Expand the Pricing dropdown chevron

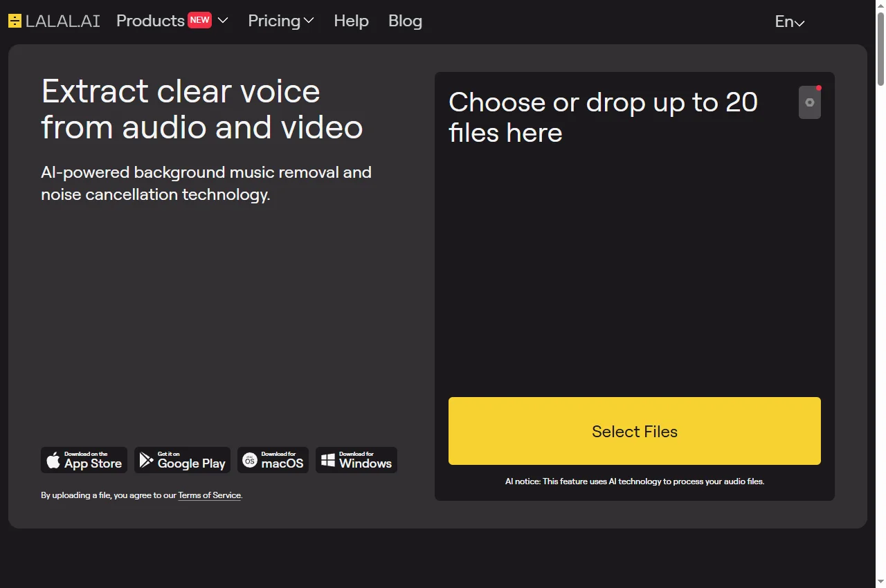309,21
